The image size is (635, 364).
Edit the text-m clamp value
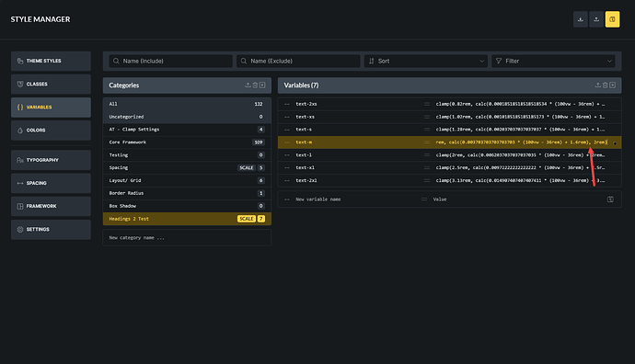[x=521, y=142]
